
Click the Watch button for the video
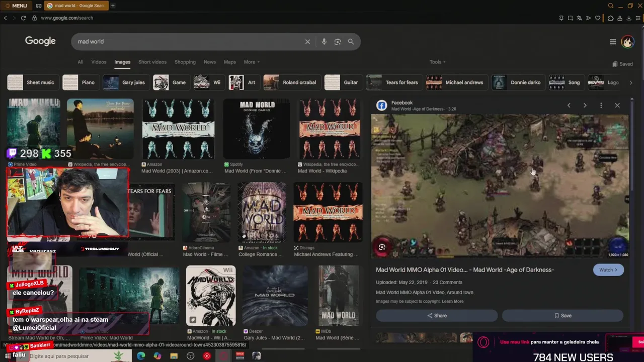click(608, 270)
